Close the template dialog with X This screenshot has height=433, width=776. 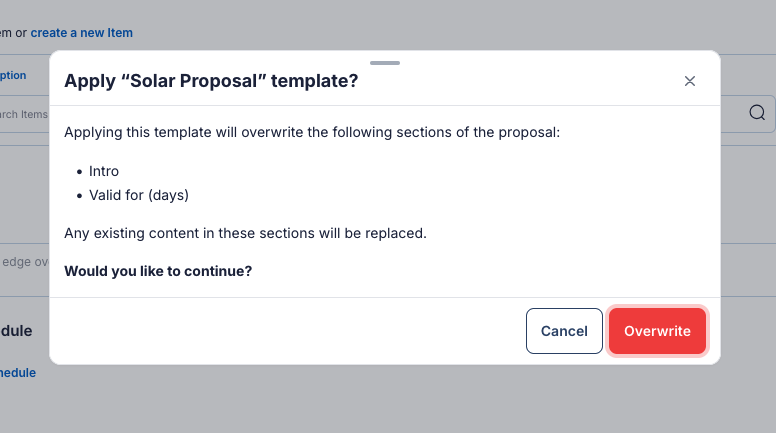[690, 81]
